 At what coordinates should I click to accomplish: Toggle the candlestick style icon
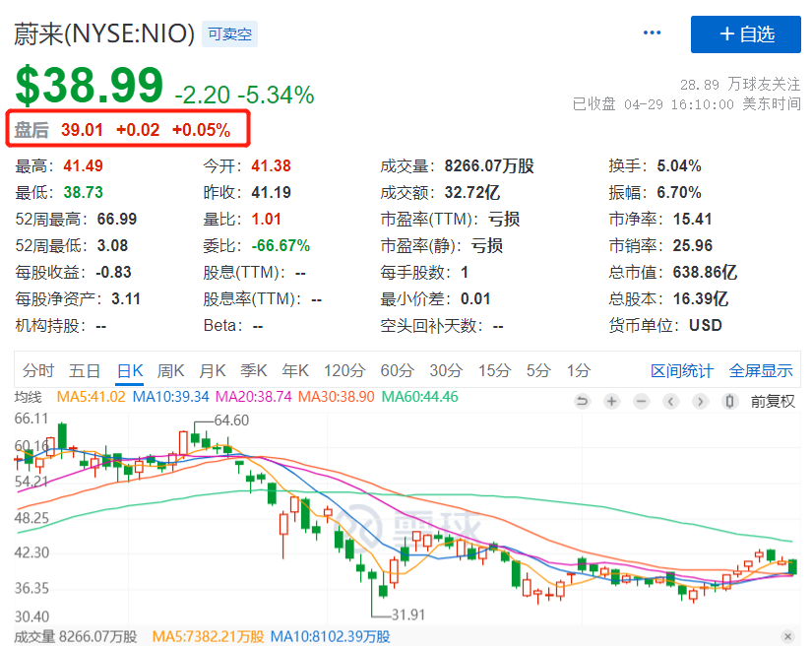[x=729, y=401]
